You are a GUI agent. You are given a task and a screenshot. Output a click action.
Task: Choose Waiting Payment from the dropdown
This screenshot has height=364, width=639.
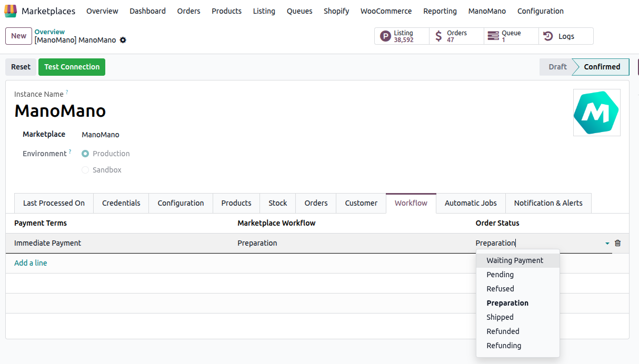point(518,260)
